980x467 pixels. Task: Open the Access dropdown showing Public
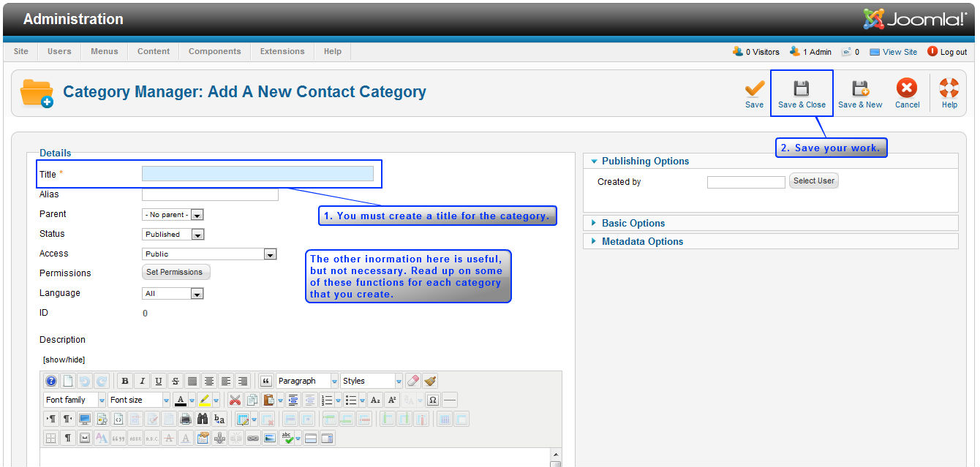tap(209, 254)
